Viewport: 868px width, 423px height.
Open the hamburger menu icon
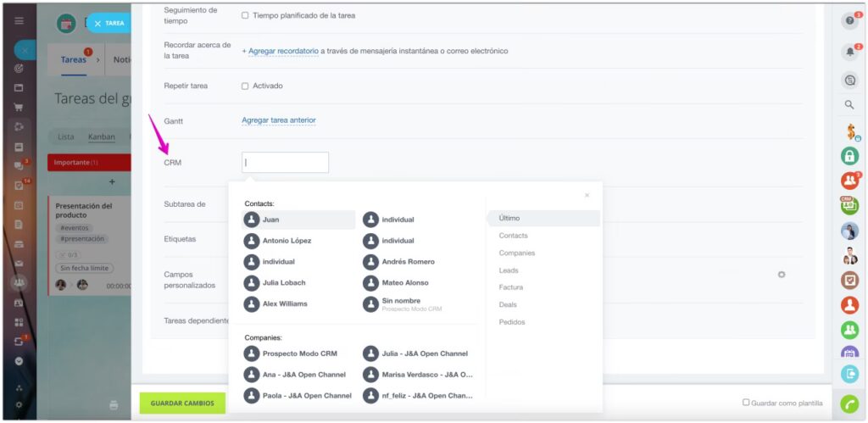(x=19, y=20)
